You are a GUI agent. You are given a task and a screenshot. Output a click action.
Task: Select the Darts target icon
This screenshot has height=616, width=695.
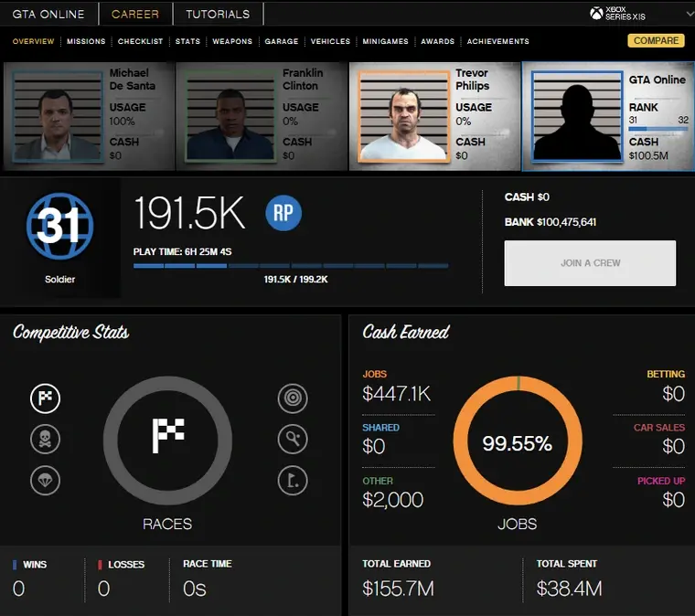coord(293,398)
